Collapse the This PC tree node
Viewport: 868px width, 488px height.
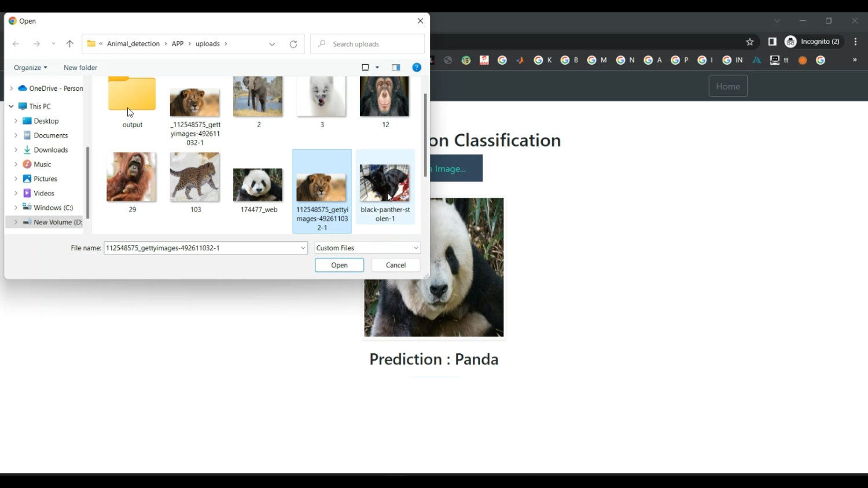coord(11,106)
